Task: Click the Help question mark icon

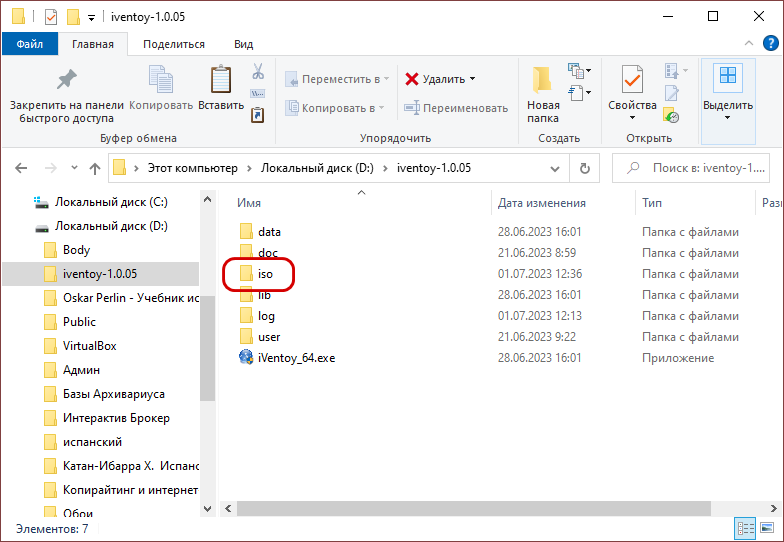Action: 770,44
